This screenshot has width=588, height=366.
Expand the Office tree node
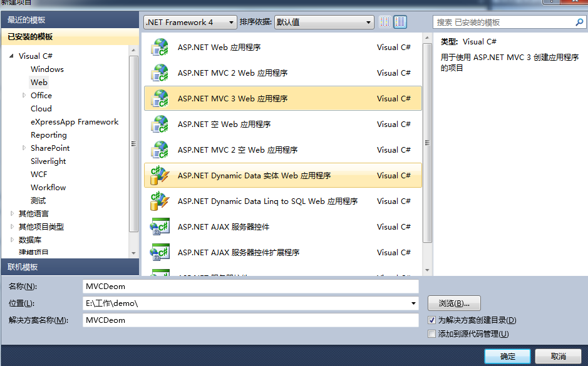point(24,96)
